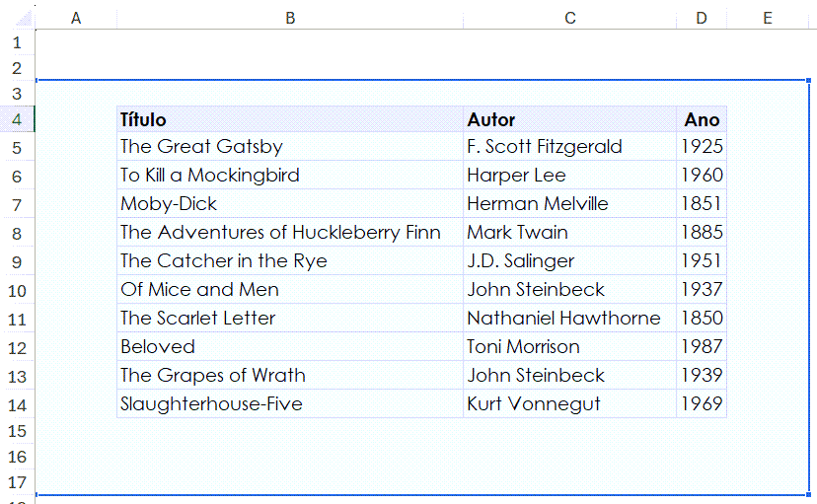
Task: Select row 4 header
Action: [x=17, y=120]
